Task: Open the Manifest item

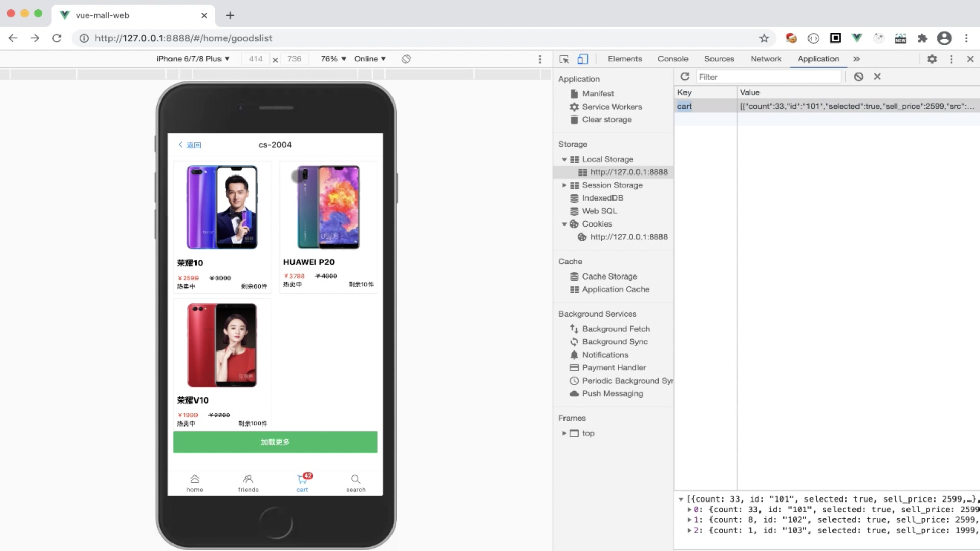Action: pos(598,94)
